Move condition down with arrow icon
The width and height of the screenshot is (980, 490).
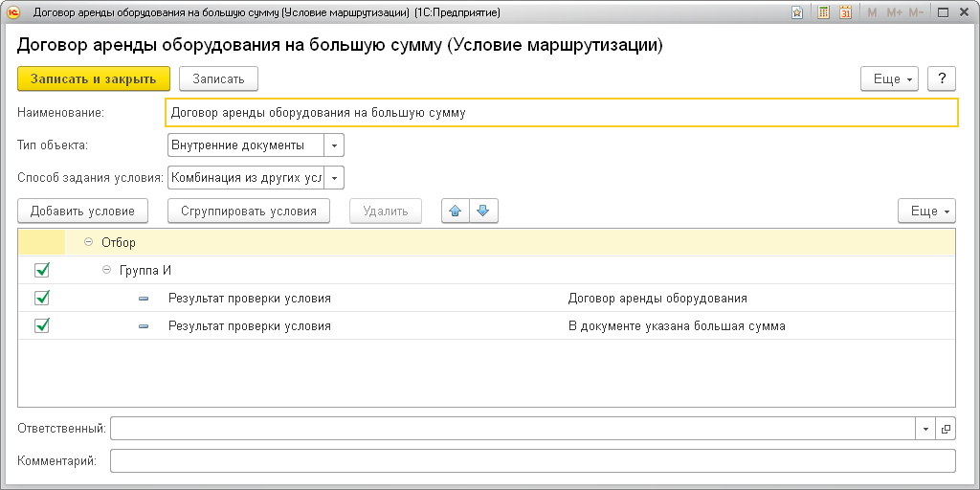coord(483,212)
